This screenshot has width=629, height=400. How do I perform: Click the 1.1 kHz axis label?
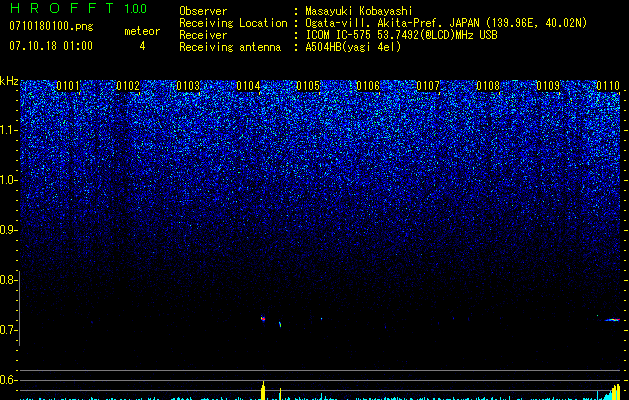pos(9,130)
